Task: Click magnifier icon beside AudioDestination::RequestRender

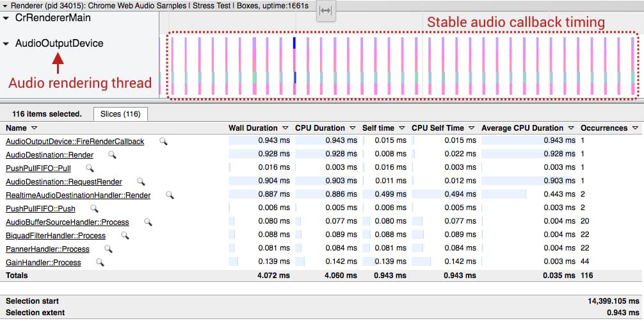Action: point(141,182)
